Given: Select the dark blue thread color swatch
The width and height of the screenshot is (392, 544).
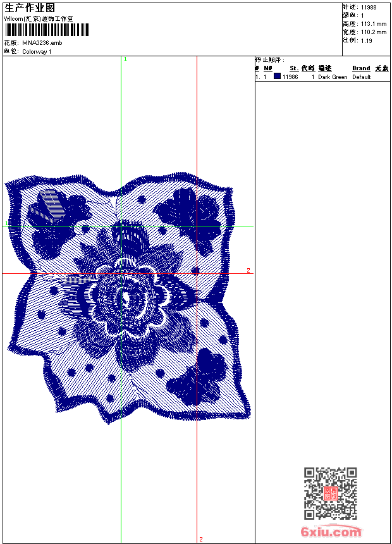Looking at the screenshot, I should [277, 76].
